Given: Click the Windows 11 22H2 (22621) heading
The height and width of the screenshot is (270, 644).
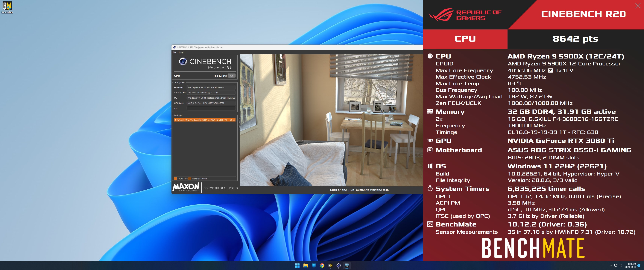Looking at the screenshot, I should [557, 166].
